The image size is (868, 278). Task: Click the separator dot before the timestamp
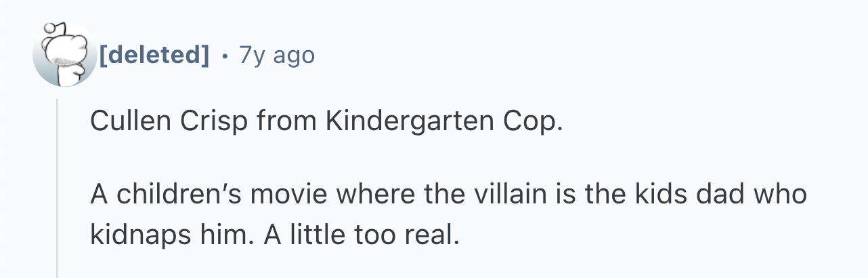point(225,54)
